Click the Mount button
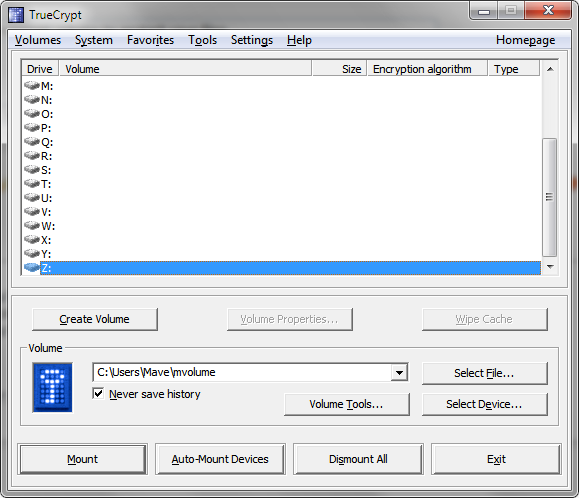 pos(82,459)
